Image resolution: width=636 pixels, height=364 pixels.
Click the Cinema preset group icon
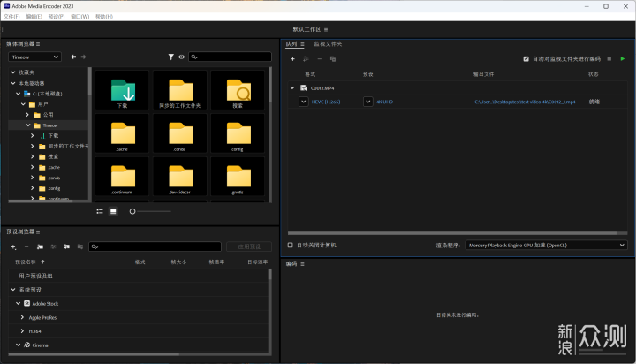26,345
